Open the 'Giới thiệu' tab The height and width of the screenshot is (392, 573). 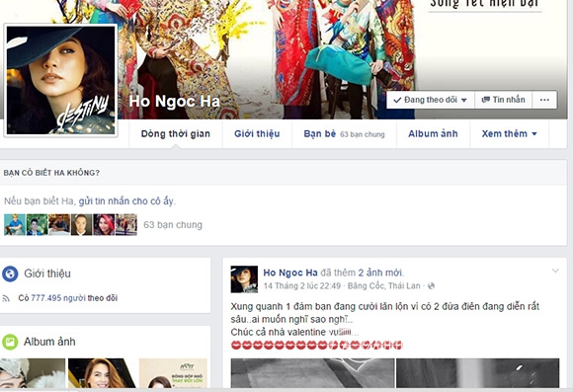pos(257,133)
